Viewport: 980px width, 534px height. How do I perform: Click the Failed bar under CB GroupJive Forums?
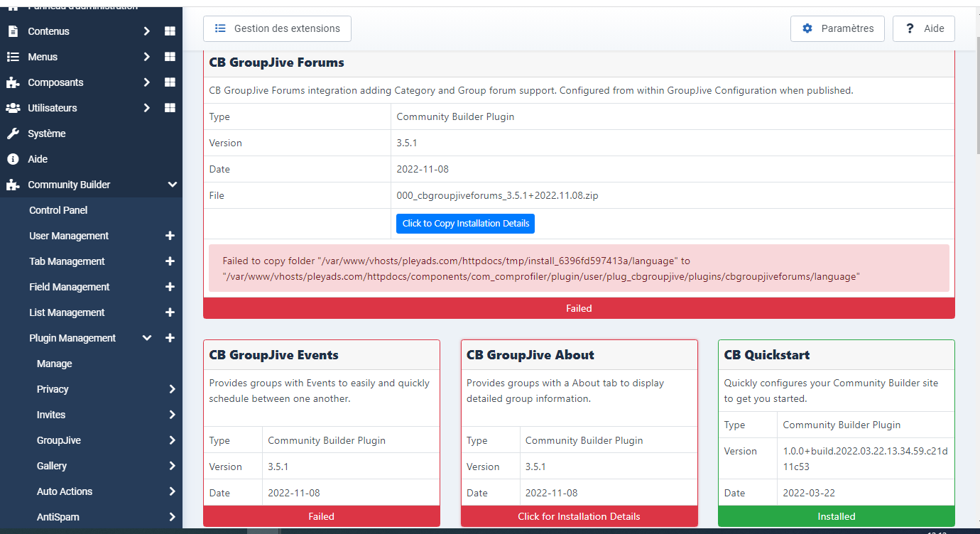click(579, 308)
